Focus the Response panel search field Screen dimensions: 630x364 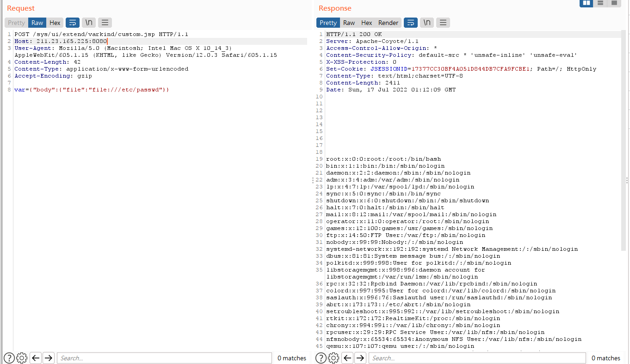tap(477, 358)
